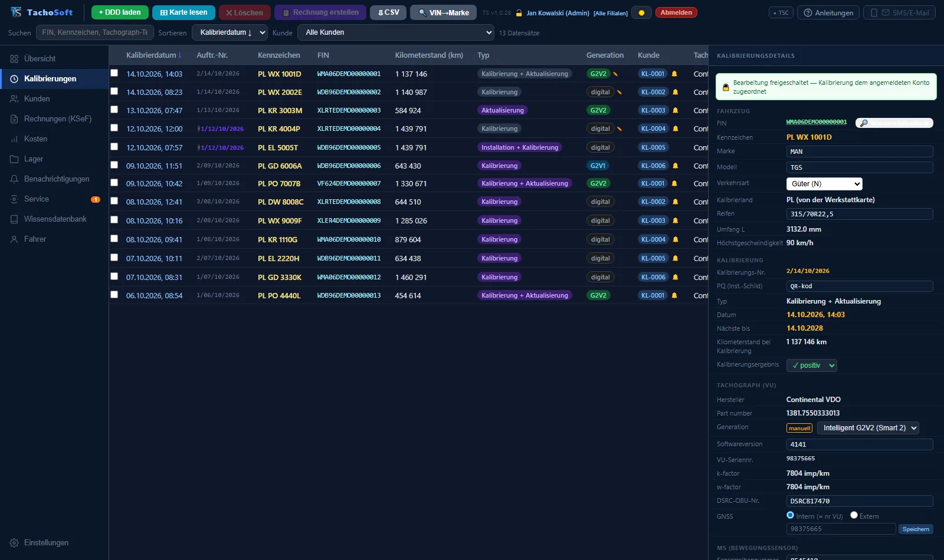Image resolution: width=944 pixels, height=560 pixels.
Task: Click the red Abmelden button
Action: 676,12
